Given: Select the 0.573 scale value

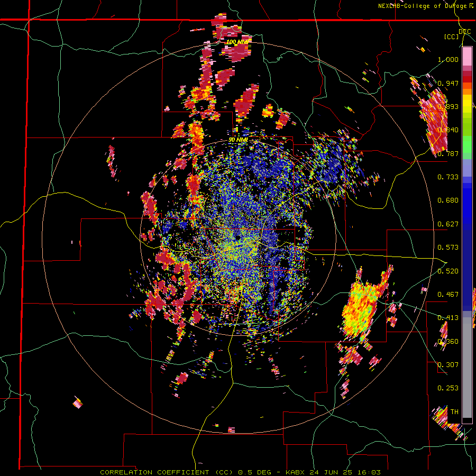Looking at the screenshot, I should tap(448, 248).
